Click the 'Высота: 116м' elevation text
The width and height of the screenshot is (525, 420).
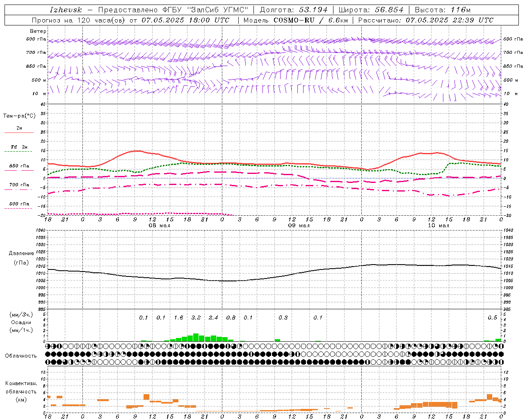(x=443, y=10)
